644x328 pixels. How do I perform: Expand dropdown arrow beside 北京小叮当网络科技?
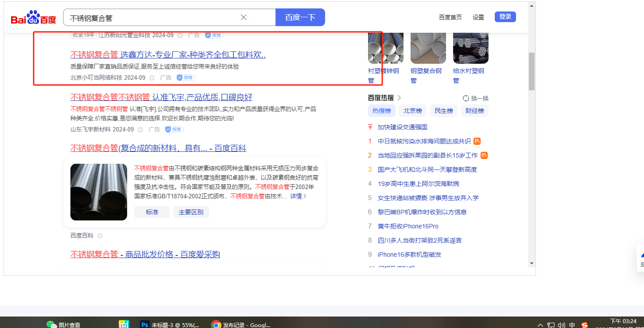pyautogui.click(x=152, y=78)
